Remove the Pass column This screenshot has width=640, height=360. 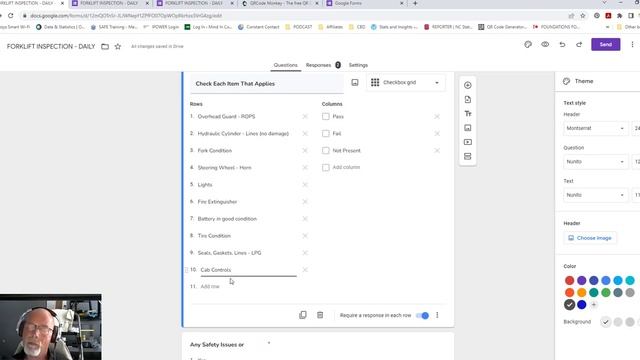437,117
